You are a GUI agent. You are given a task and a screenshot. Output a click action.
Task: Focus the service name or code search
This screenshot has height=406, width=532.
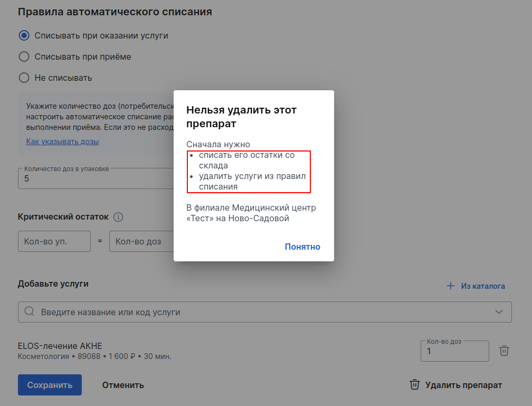pyautogui.click(x=264, y=312)
